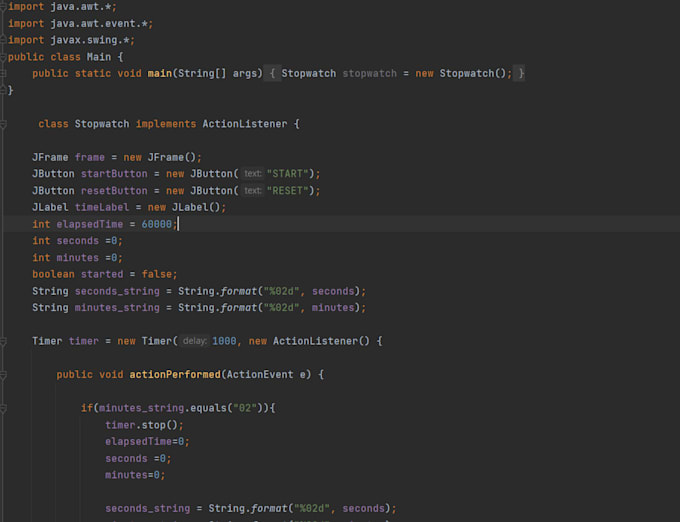Expand the folded closing brace after Stopwatch()

pos(520,73)
